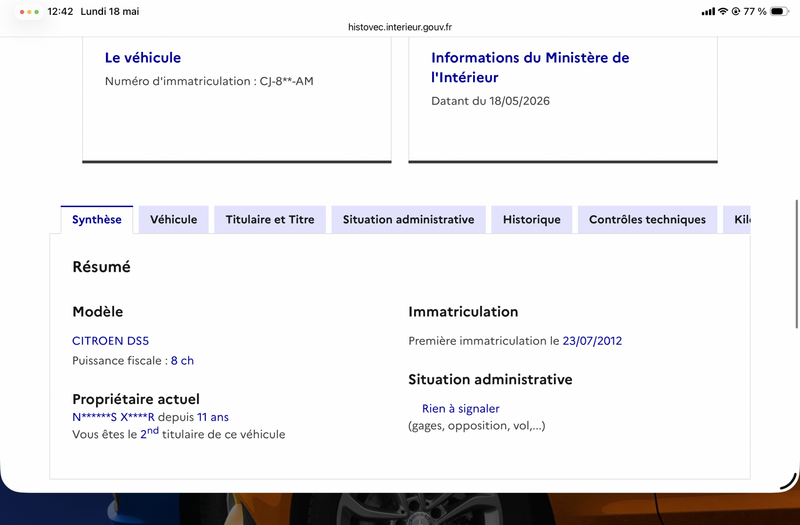This screenshot has height=525, width=800.
Task: Open the partially visible Kilométrage tab
Action: tap(737, 220)
